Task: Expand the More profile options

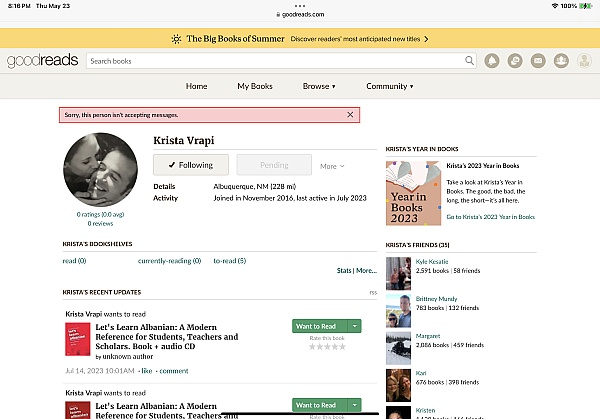Action: (x=332, y=166)
